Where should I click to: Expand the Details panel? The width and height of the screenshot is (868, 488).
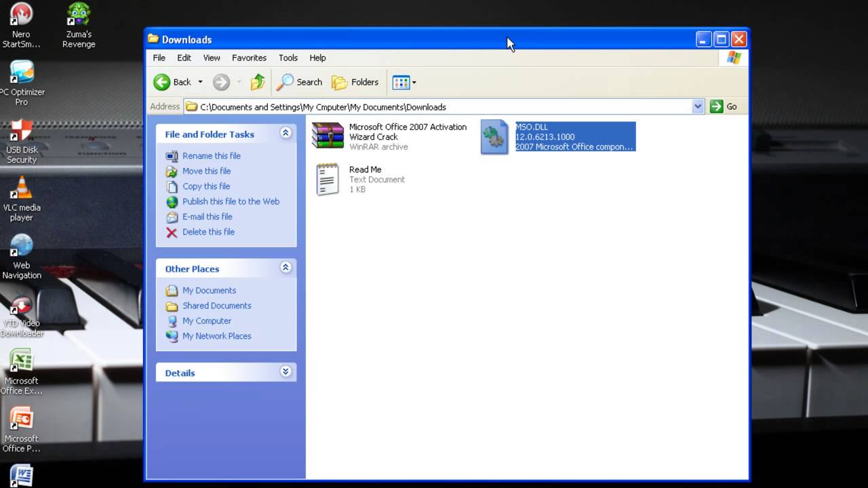tap(285, 372)
